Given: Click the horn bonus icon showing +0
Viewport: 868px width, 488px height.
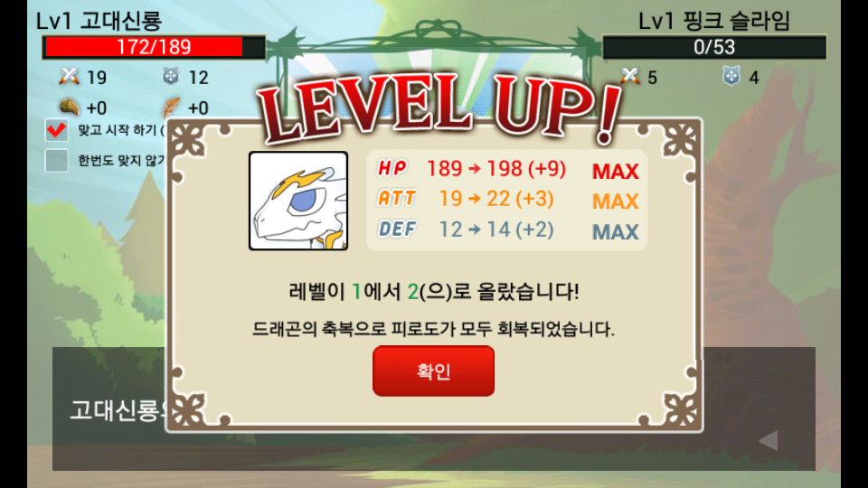Looking at the screenshot, I should (x=70, y=107).
